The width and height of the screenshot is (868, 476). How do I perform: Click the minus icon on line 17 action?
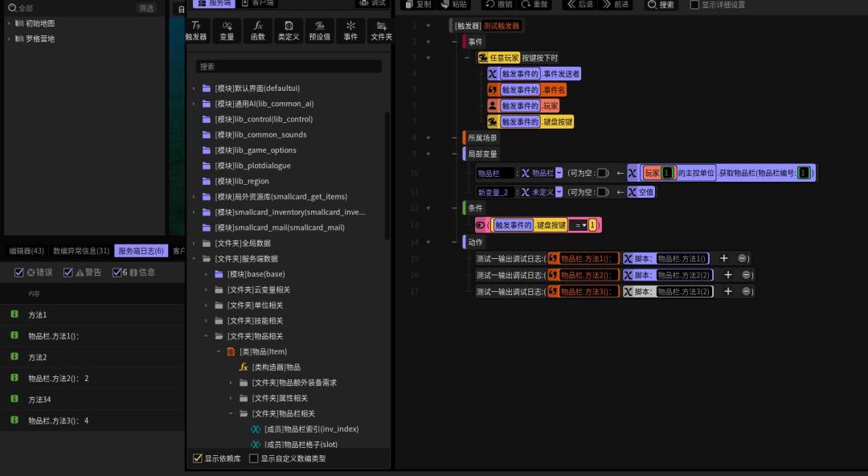pos(747,291)
